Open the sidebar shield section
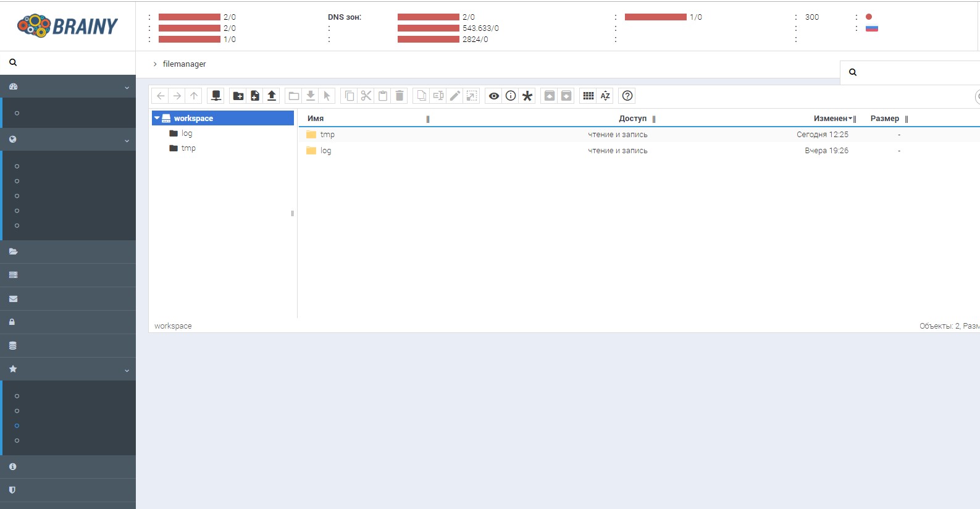Viewport: 980px width, 509px height. [68, 490]
